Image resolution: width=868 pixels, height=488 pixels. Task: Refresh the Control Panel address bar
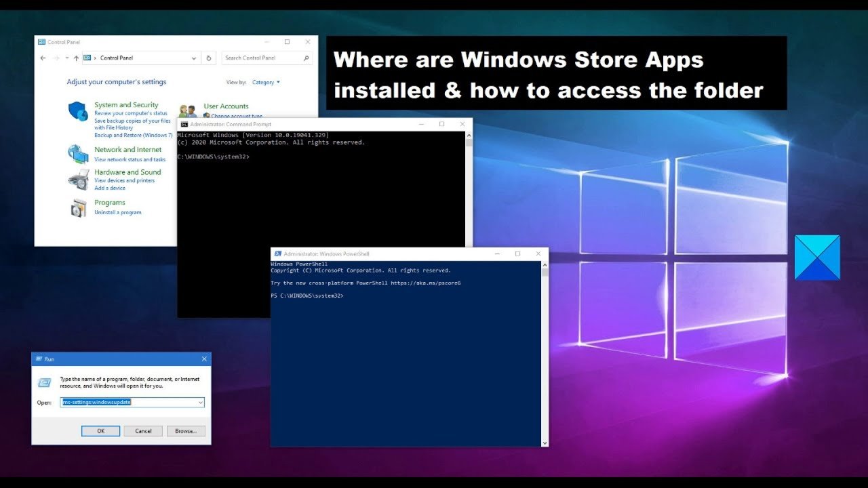click(x=209, y=58)
